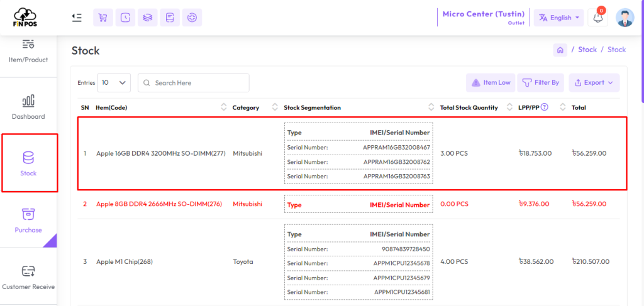The image size is (644, 306).
Task: Click the FinPOS cloud logo
Action: click(25, 17)
